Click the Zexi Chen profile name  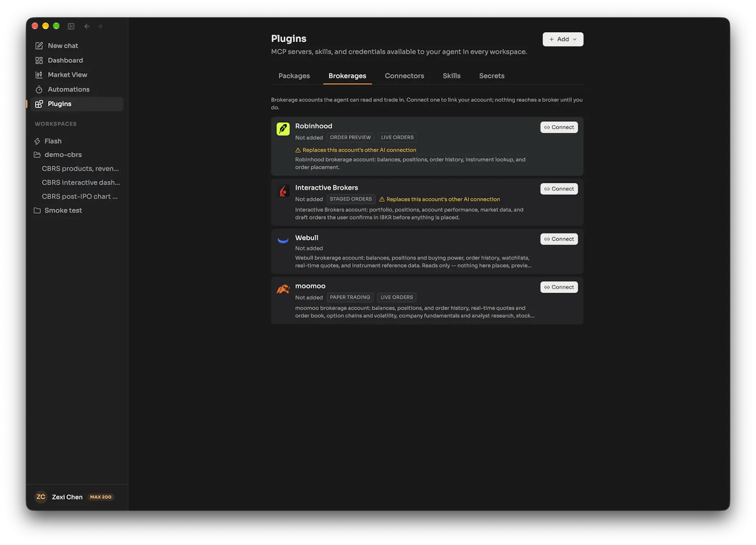point(67,497)
